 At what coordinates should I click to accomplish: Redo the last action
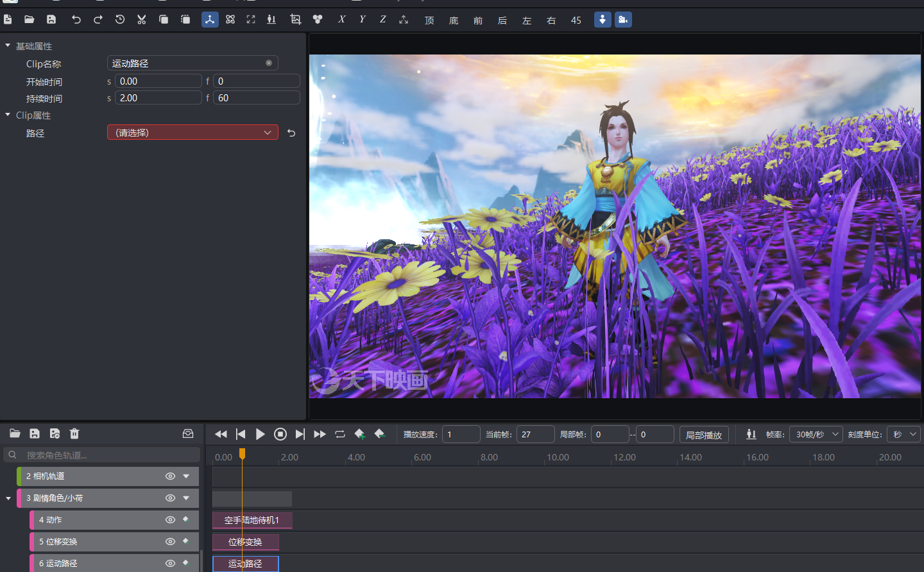point(98,20)
